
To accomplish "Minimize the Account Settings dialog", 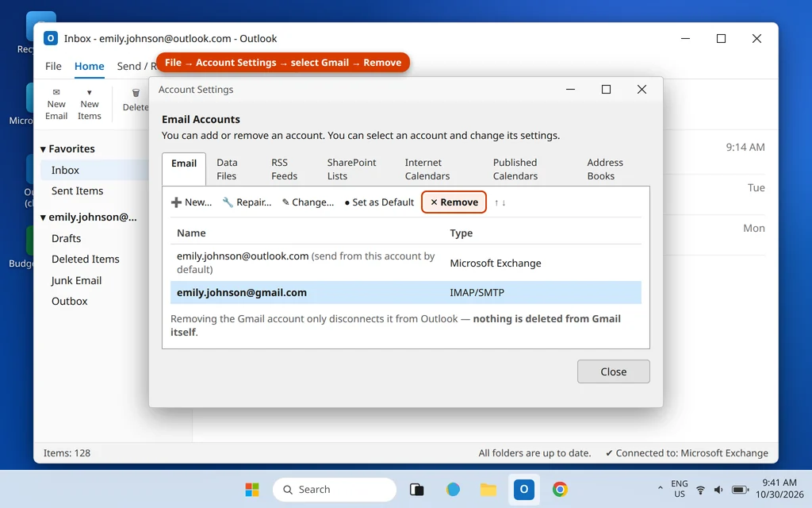I will click(x=570, y=89).
